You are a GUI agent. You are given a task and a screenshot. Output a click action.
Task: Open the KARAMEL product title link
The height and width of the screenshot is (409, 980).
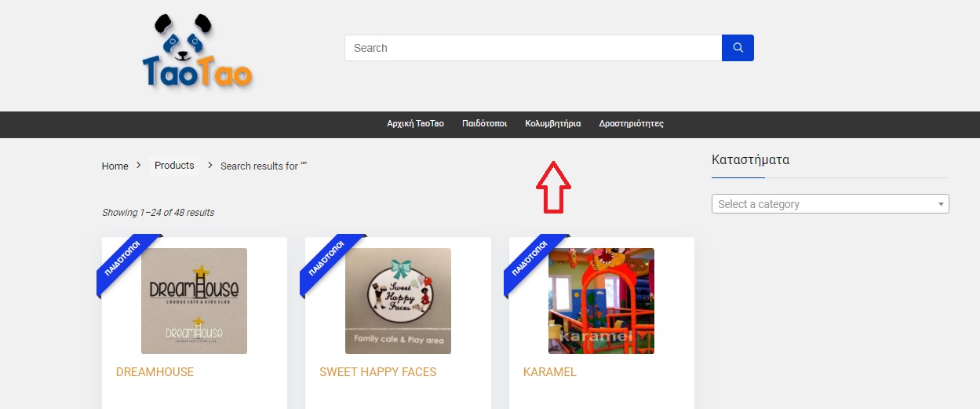point(550,372)
